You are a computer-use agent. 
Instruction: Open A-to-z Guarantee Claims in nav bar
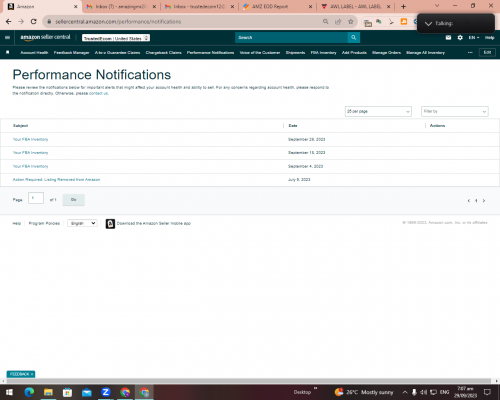click(117, 53)
